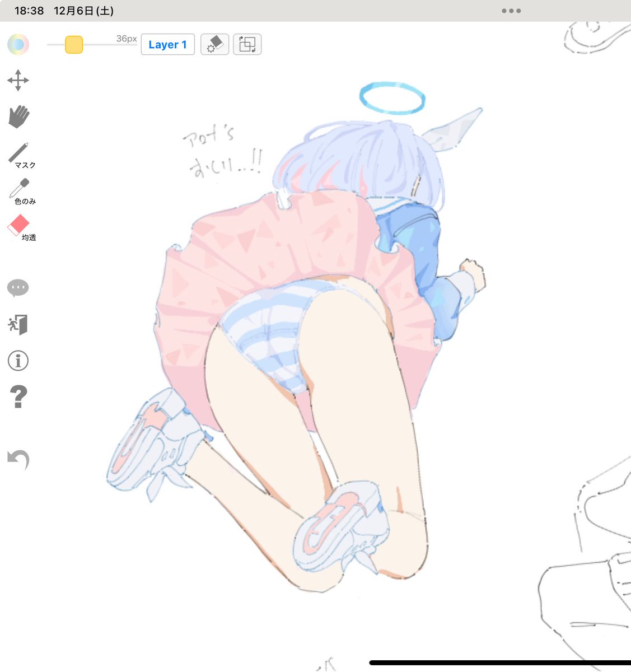The image size is (631, 672).
Task: Tap the undo arrow
Action: coord(18,460)
